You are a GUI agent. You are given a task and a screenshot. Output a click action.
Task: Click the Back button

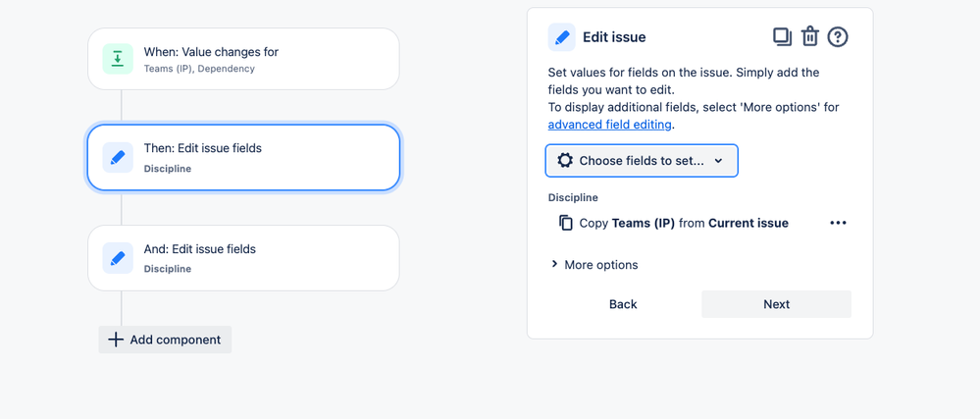point(623,304)
